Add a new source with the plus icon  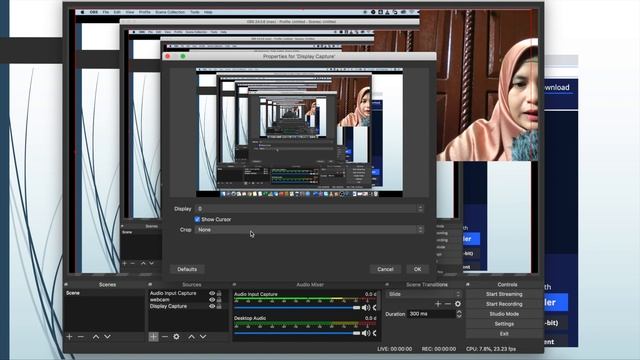pos(153,337)
